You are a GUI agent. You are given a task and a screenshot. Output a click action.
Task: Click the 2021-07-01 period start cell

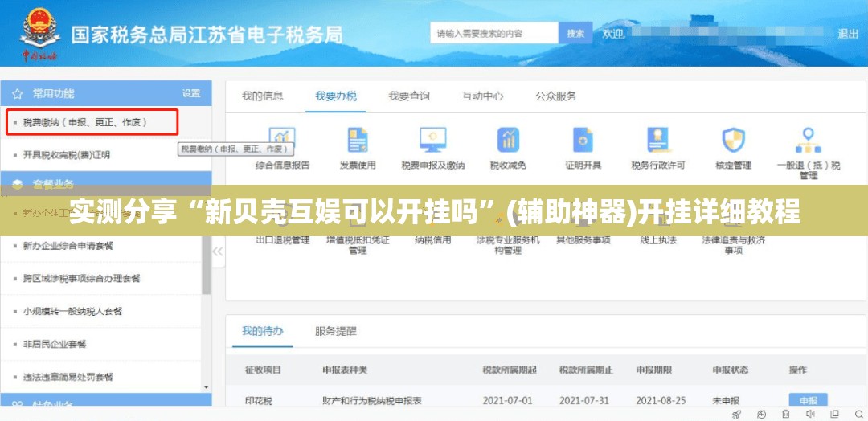tap(508, 401)
